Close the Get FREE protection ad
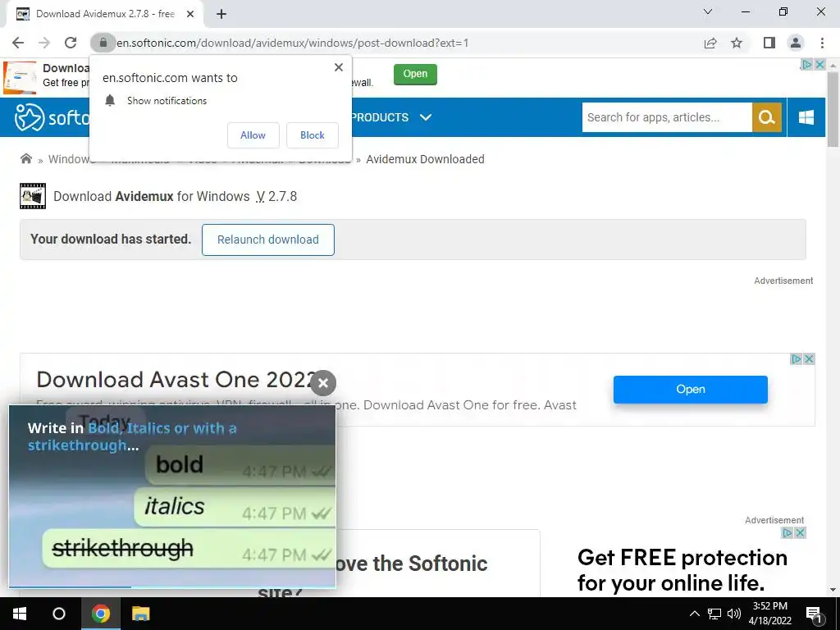The image size is (840, 630). coord(801,532)
